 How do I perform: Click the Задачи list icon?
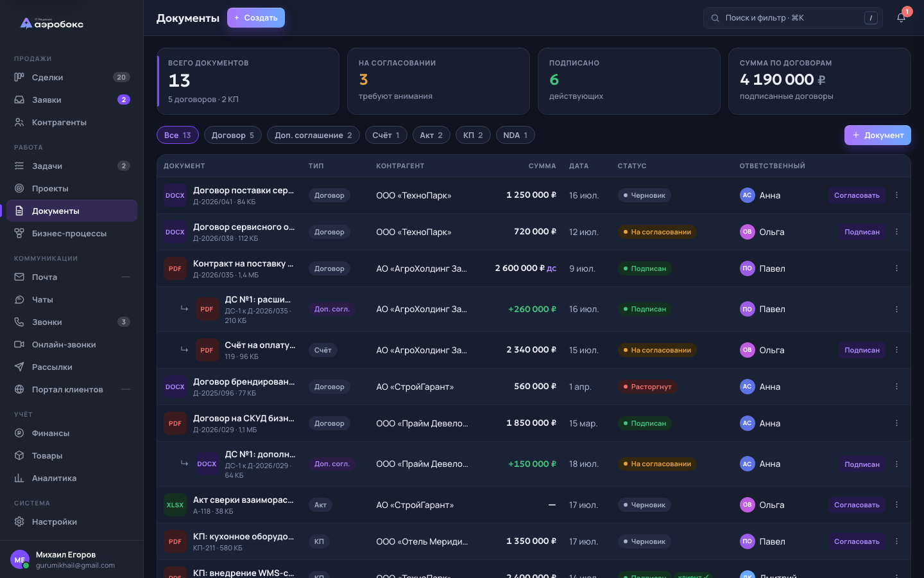(x=19, y=166)
